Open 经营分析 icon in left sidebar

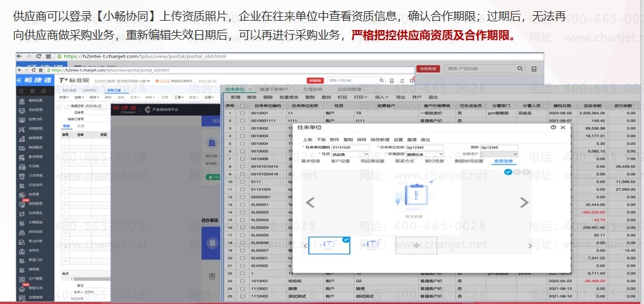(x=22, y=120)
